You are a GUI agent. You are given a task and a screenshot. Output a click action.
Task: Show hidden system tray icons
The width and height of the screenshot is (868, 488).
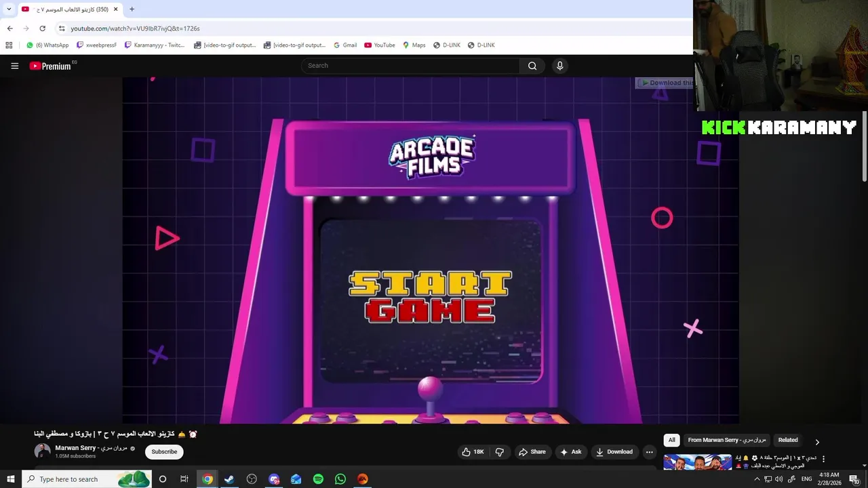click(x=757, y=479)
